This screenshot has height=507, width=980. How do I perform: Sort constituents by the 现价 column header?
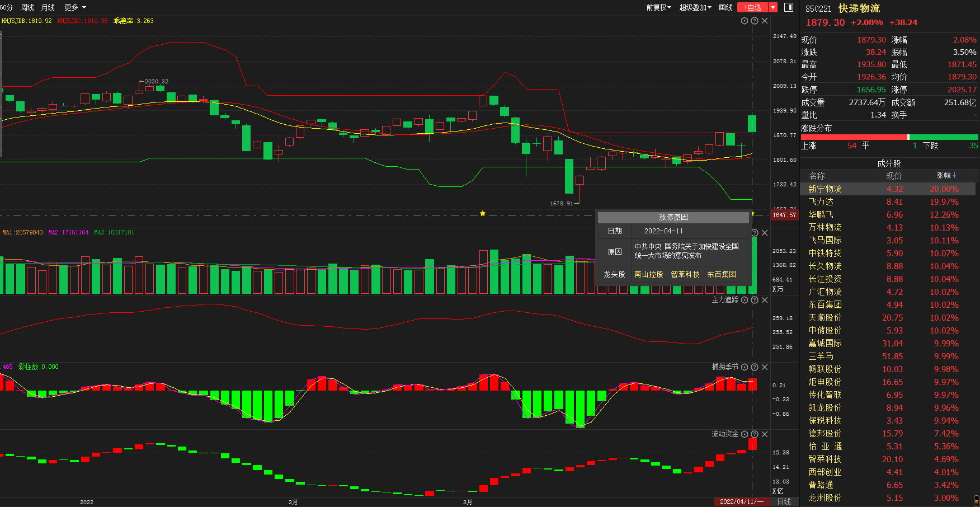pyautogui.click(x=894, y=176)
